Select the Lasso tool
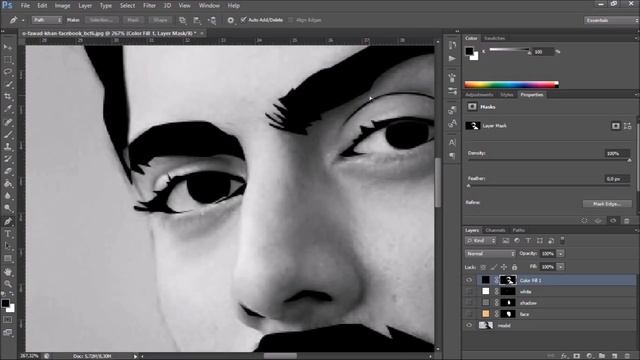The image size is (640, 360). tap(8, 72)
